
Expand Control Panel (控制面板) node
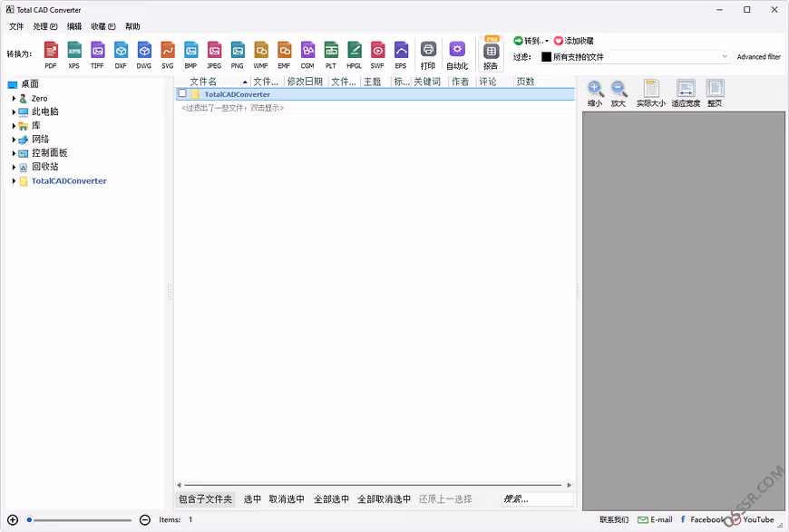[x=14, y=153]
